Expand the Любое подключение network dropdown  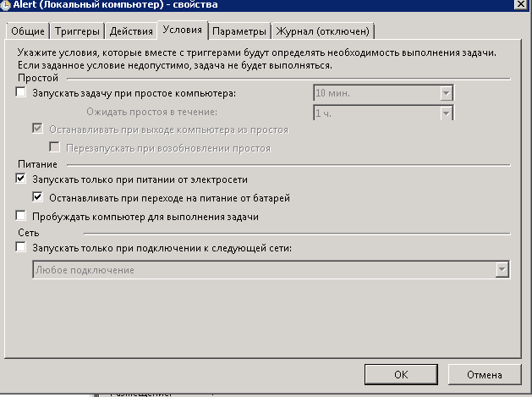coord(502,269)
